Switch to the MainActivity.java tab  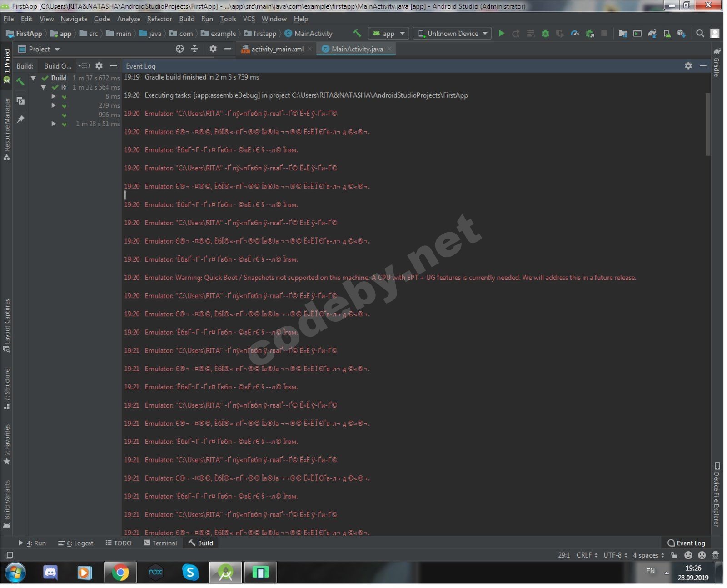(x=357, y=49)
